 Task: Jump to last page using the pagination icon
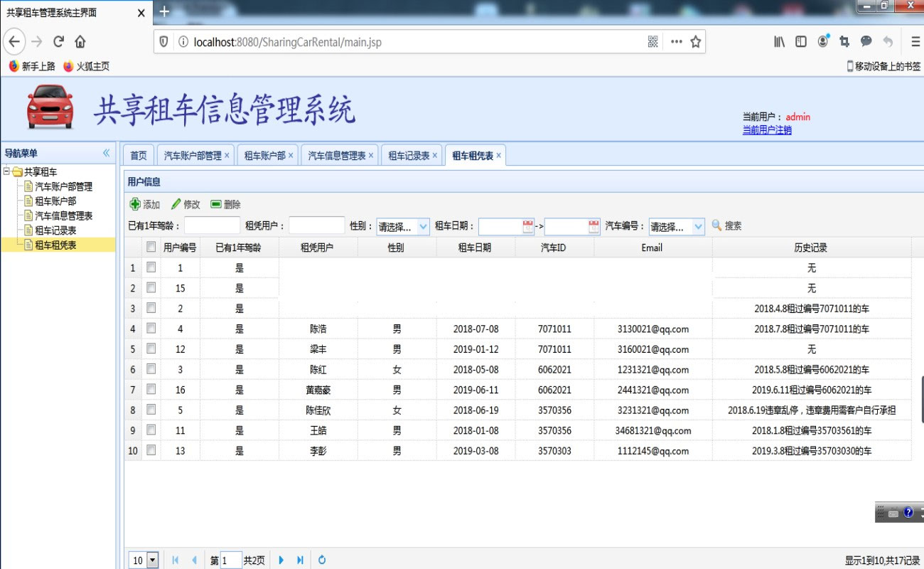299,560
